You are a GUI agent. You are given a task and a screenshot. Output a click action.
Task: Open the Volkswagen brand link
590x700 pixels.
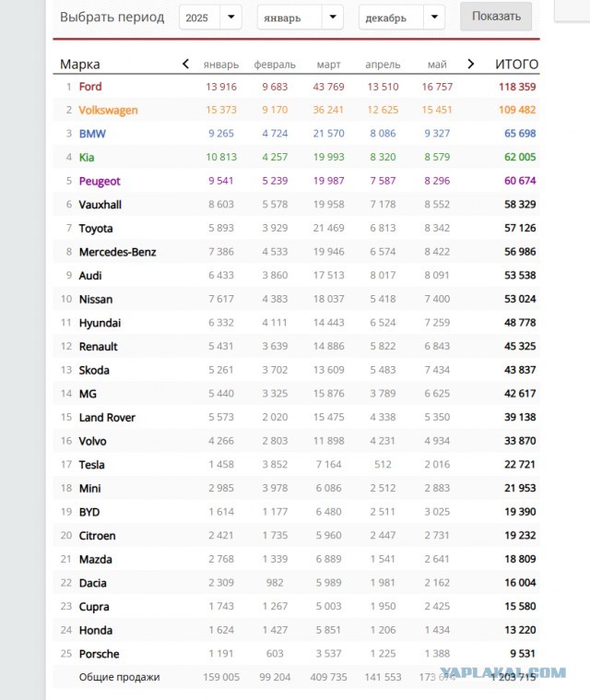(x=108, y=111)
